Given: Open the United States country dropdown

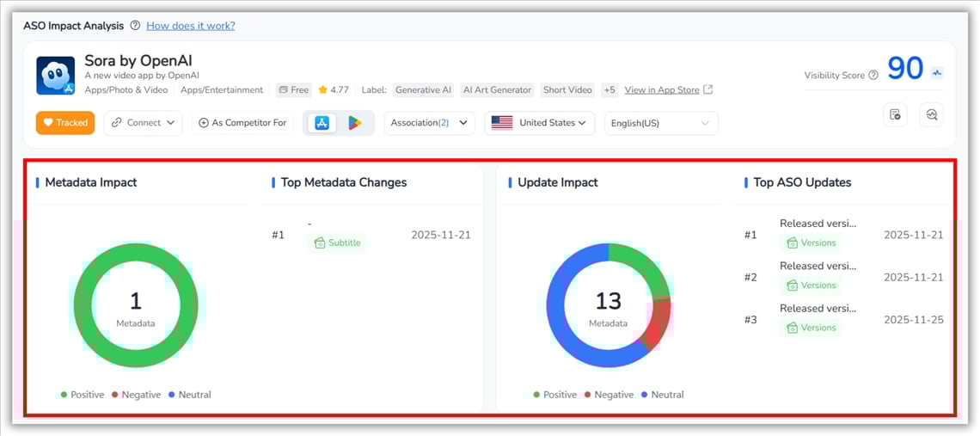Looking at the screenshot, I should [x=539, y=123].
